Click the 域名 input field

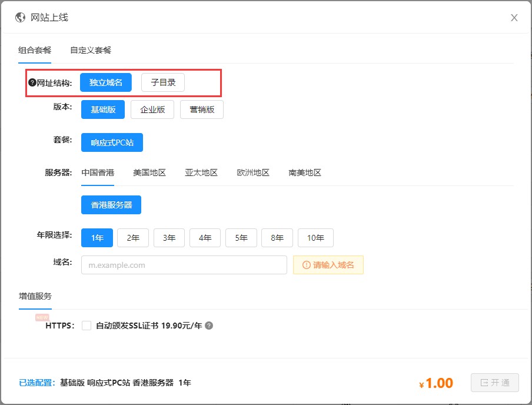click(184, 265)
